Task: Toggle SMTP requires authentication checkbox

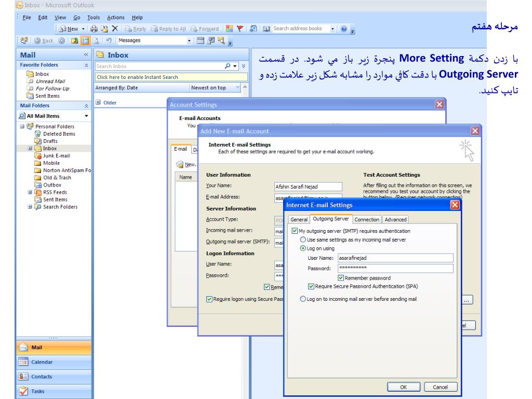Action: (x=295, y=231)
